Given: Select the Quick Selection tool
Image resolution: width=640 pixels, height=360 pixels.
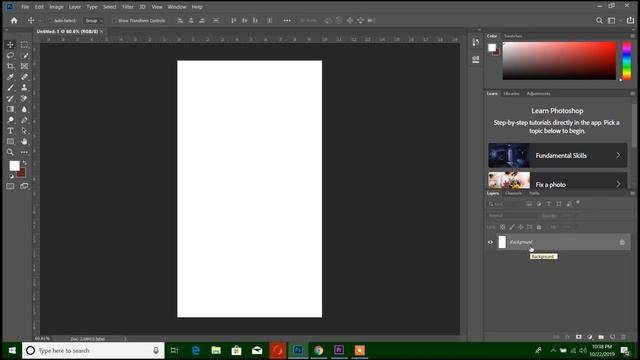Looking at the screenshot, I should point(24,56).
